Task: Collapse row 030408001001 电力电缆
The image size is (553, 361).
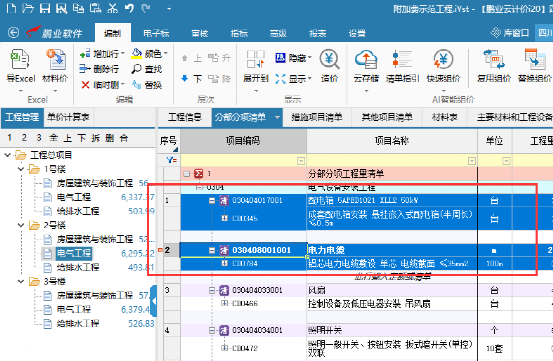Action: click(x=212, y=250)
